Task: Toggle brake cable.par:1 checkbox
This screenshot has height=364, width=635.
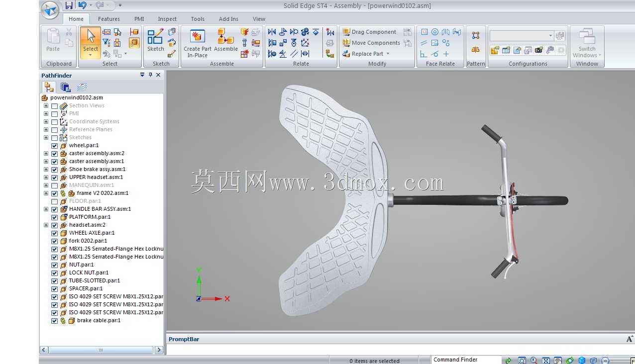Action: (55, 321)
